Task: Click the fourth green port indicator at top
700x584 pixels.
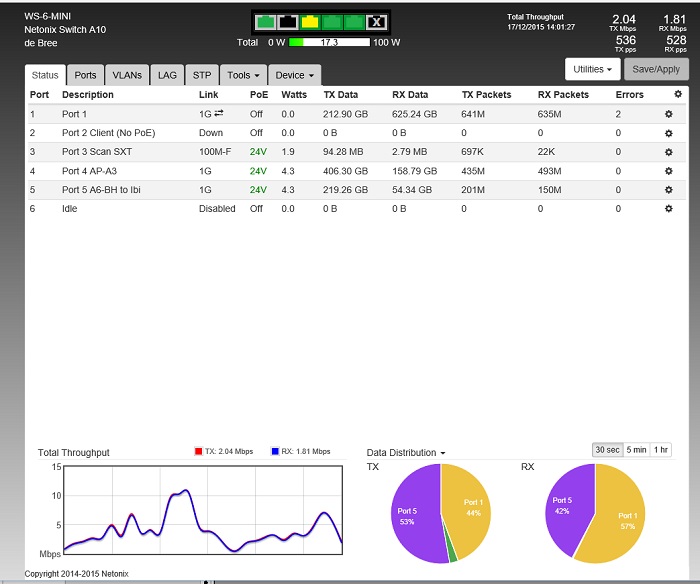Action: [332, 22]
